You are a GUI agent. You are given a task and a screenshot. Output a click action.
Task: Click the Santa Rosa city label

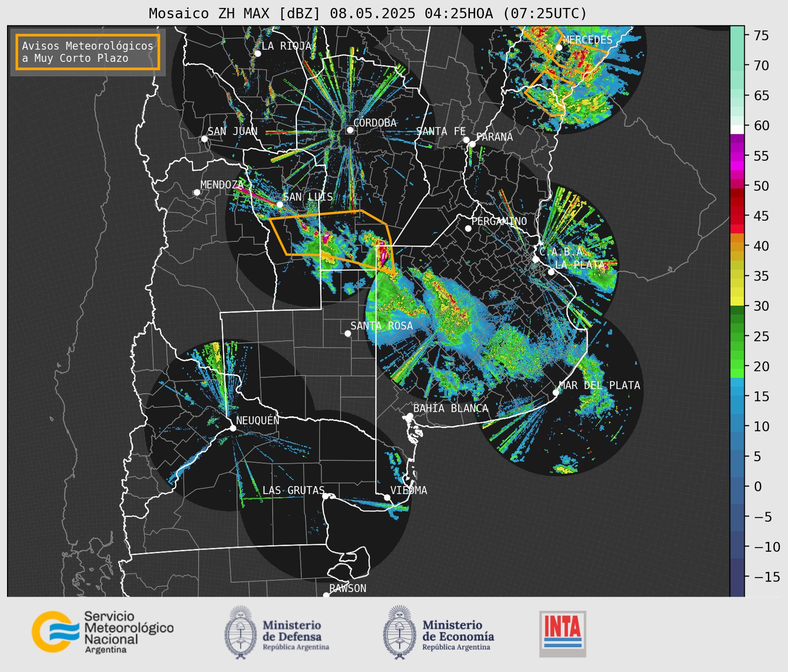pos(382,326)
